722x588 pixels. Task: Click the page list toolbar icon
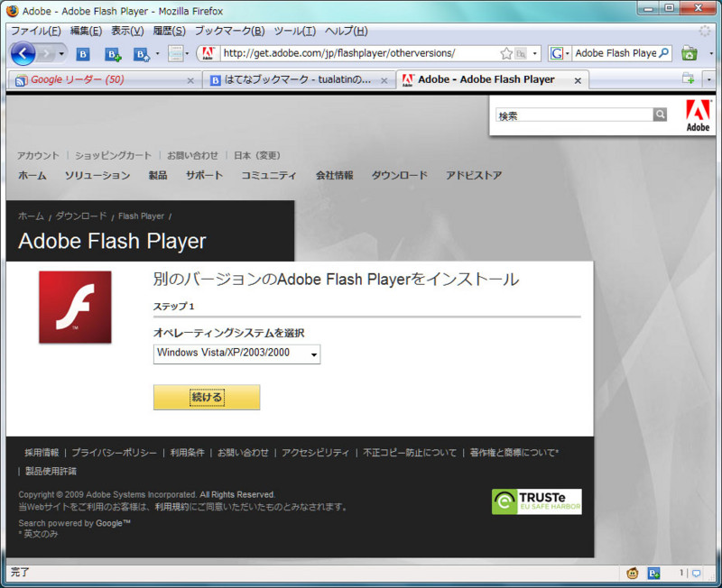pos(175,54)
